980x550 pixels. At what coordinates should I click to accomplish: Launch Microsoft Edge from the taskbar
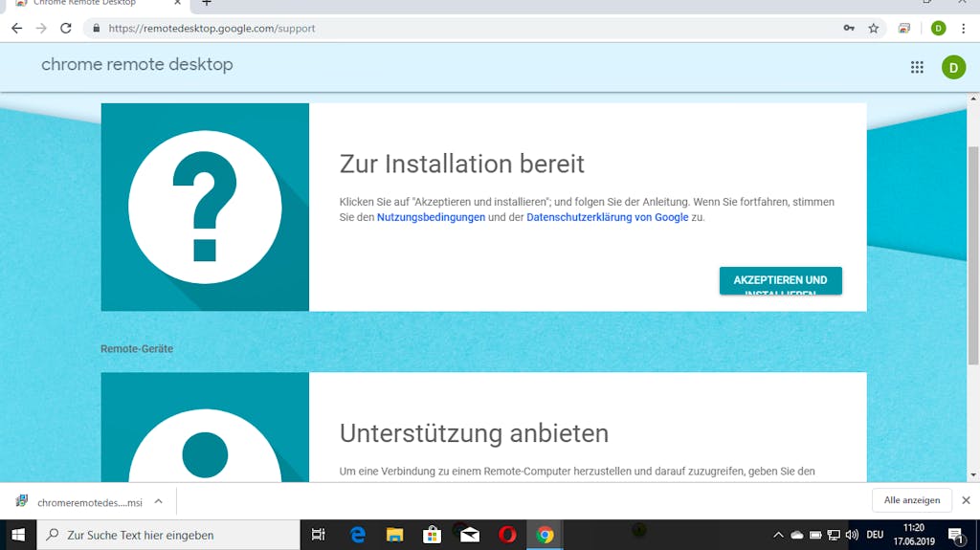[x=358, y=535]
